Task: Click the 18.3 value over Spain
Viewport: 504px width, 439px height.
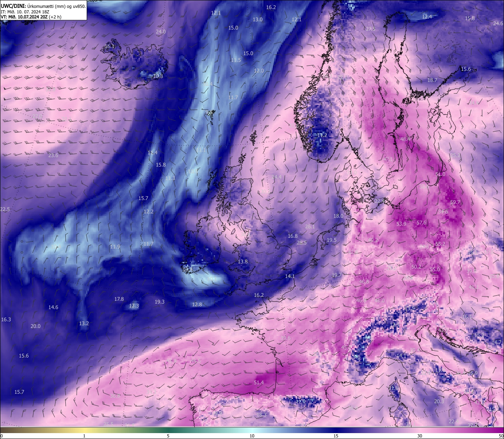Action: tap(261, 415)
